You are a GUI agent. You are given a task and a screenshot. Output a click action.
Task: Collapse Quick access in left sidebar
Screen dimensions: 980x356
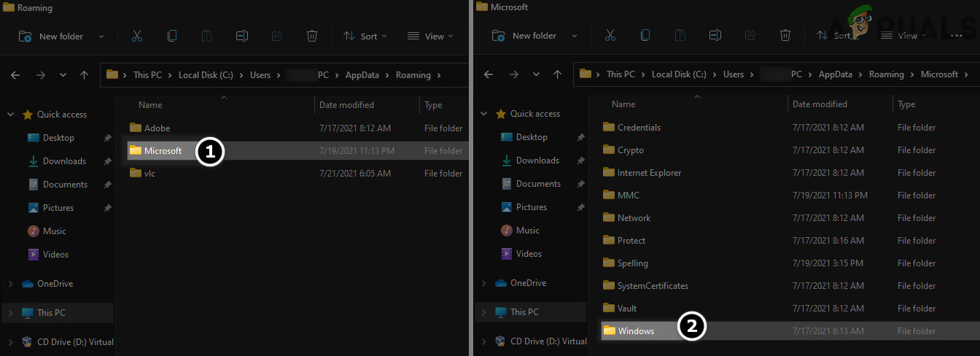click(x=10, y=115)
